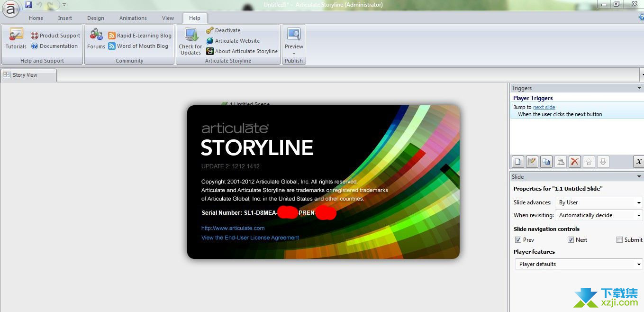Show About Articulate Storyline
The width and height of the screenshot is (644, 312).
click(x=242, y=51)
